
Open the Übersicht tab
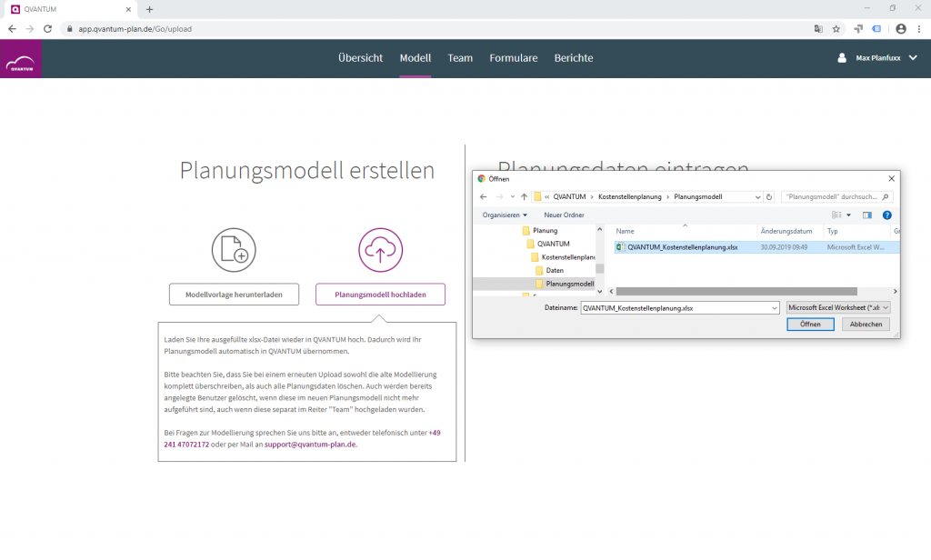point(360,58)
